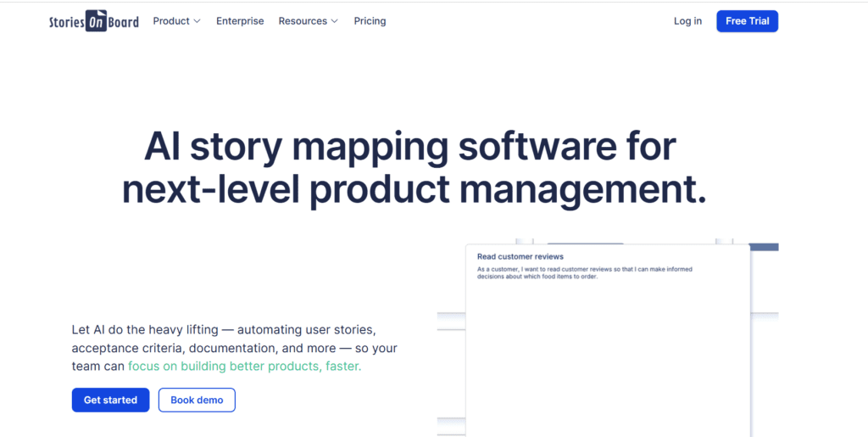Click the "next-level product management." headline line
This screenshot has height=437, width=868.
414,189
